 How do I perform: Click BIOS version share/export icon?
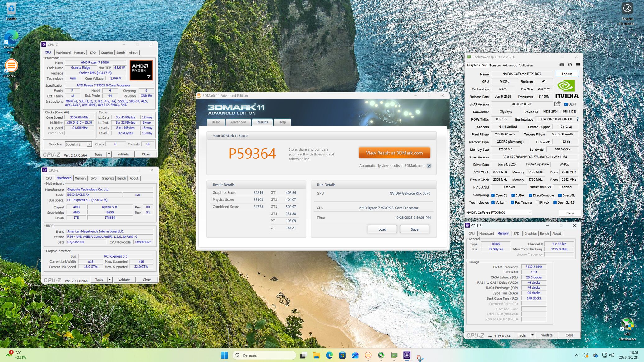[557, 104]
